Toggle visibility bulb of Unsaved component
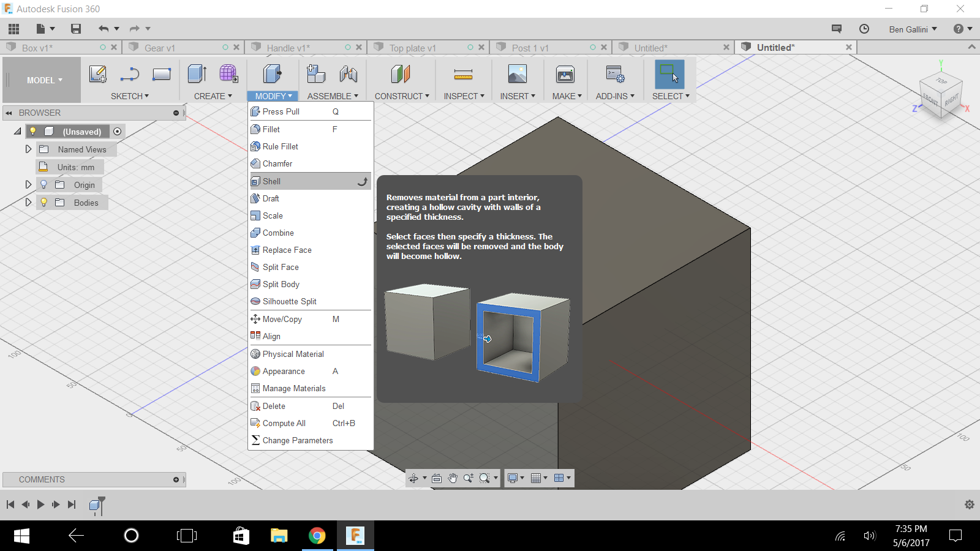Image resolution: width=980 pixels, height=551 pixels. tap(33, 131)
